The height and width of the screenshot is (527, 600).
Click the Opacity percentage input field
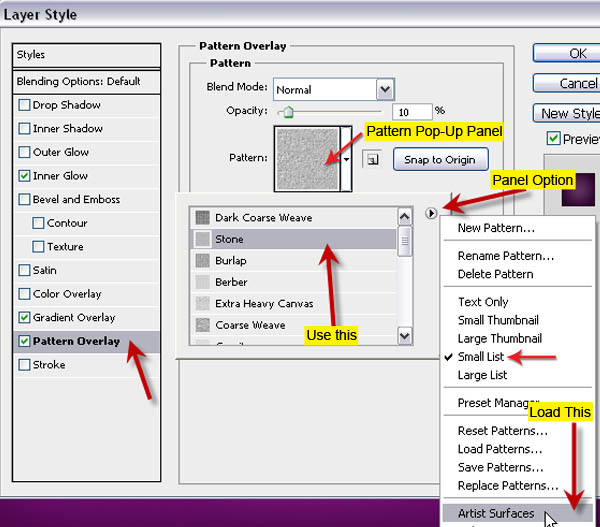[x=411, y=111]
